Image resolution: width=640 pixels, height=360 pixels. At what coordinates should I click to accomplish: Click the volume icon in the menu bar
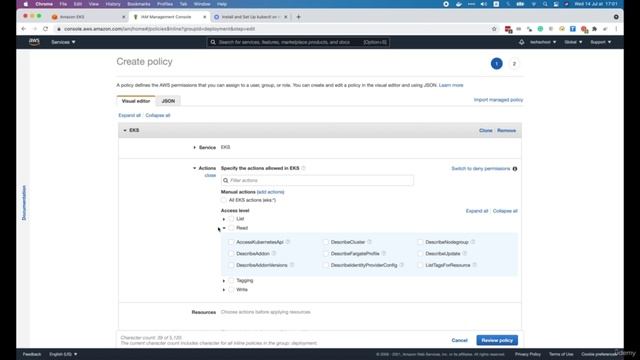[484, 4]
